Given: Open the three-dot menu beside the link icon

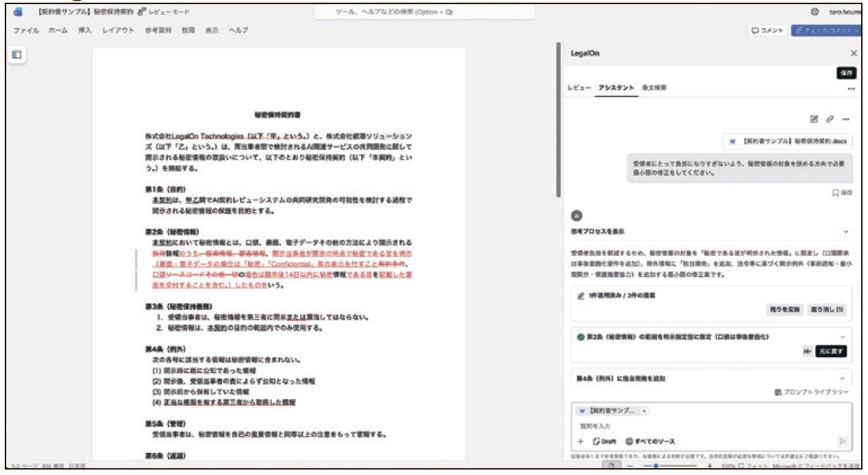Looking at the screenshot, I should 845,119.
